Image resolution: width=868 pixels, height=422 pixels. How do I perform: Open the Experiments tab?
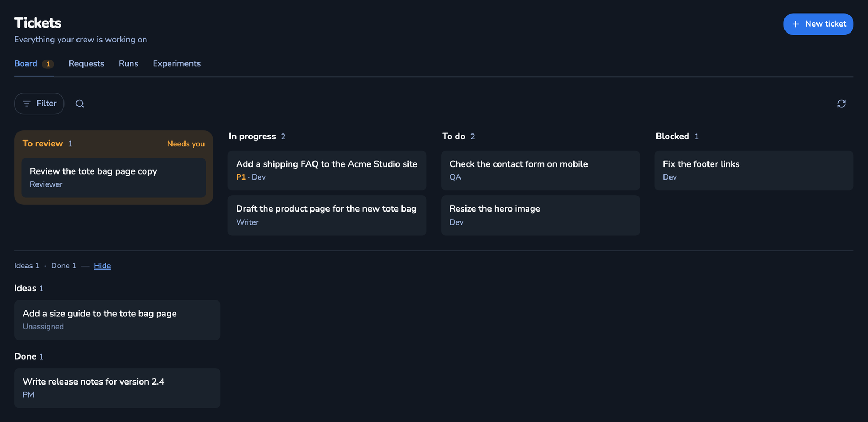[177, 64]
